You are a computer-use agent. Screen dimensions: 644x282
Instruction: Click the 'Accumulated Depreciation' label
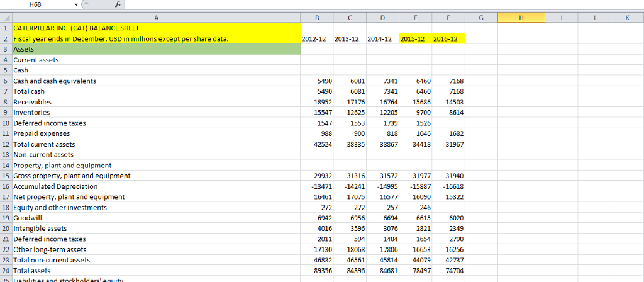55,186
